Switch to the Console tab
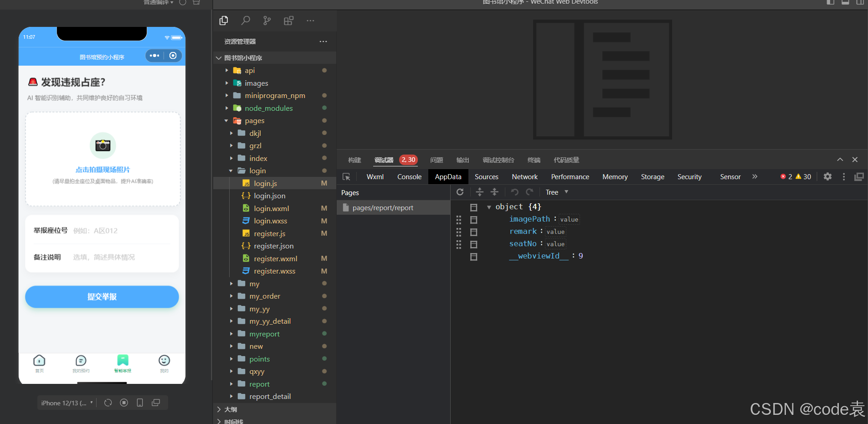 pyautogui.click(x=409, y=177)
